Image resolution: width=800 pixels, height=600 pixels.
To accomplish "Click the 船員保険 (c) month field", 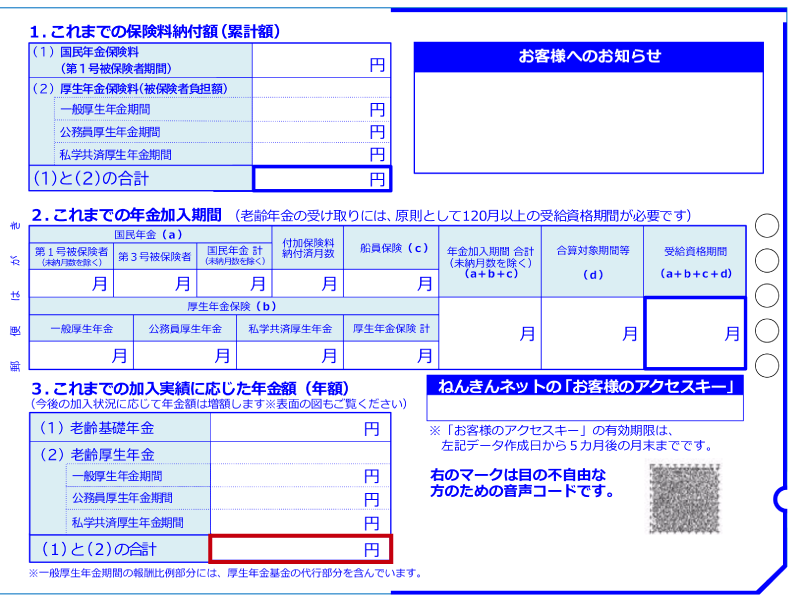I will coord(392,283).
